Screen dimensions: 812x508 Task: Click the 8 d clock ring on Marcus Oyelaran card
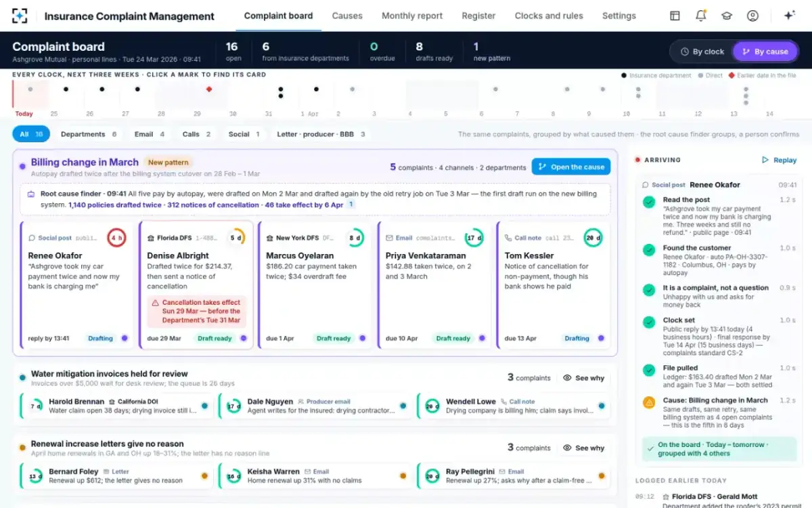(355, 238)
